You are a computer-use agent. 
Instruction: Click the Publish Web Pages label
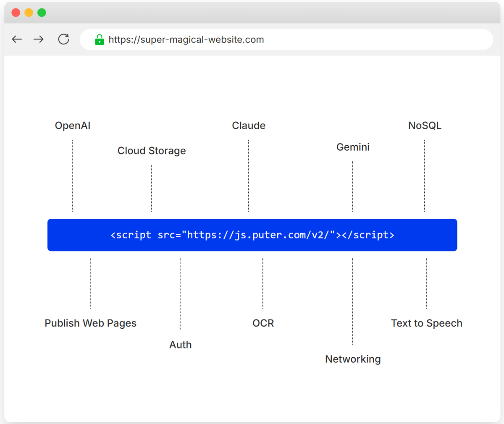click(91, 323)
